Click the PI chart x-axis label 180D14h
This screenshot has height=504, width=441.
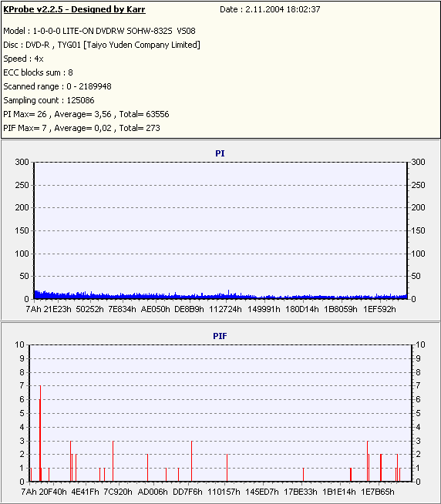[302, 309]
